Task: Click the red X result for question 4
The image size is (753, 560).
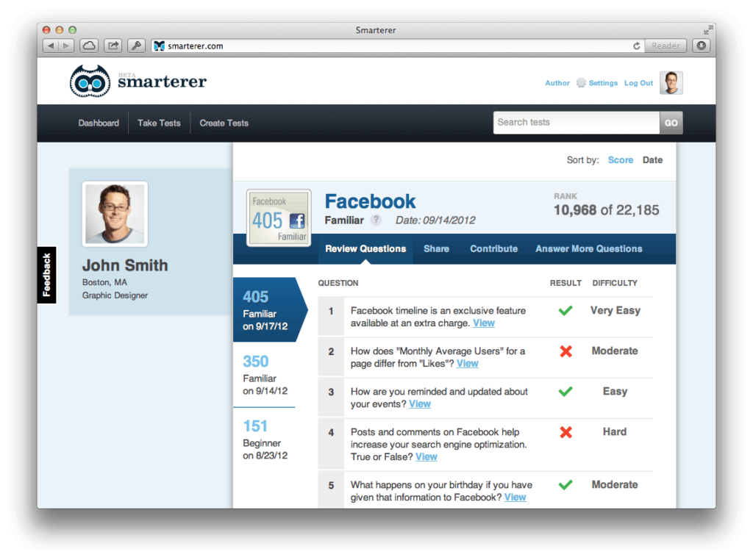Action: (x=565, y=432)
